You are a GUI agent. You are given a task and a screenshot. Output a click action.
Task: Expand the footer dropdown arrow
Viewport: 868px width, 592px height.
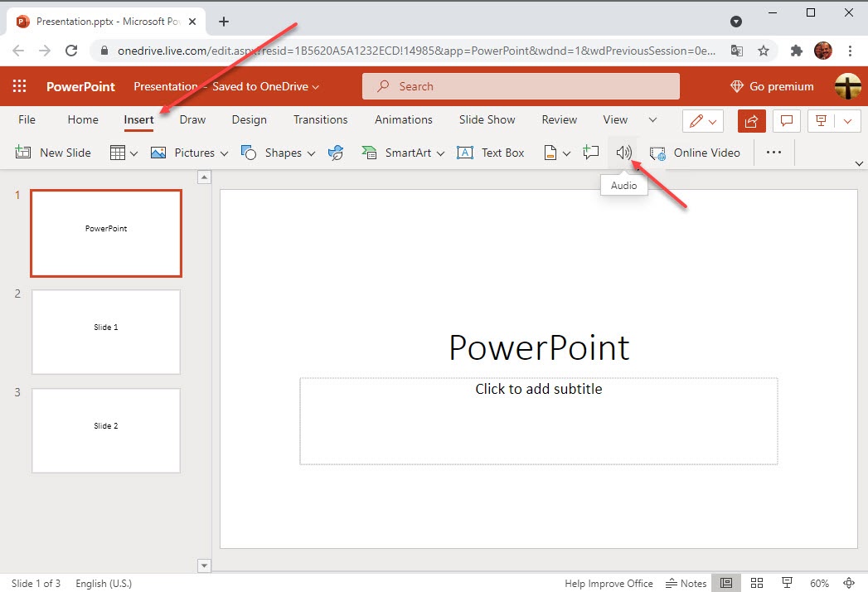[x=566, y=153]
